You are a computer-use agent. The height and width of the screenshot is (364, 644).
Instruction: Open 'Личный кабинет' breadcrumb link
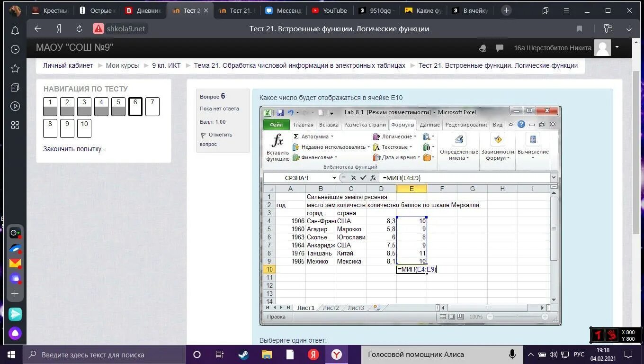[68, 65]
